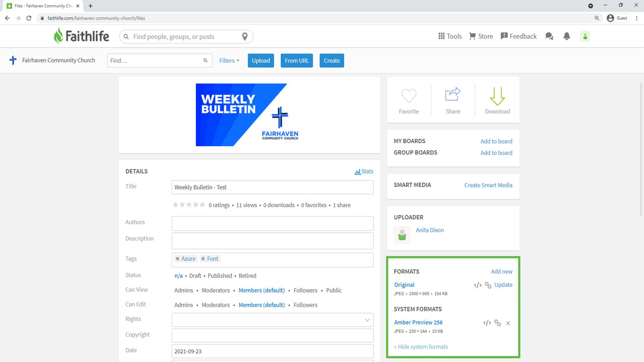Screen dimensions: 644x362
Task: Click the Upload button
Action: coord(261,61)
